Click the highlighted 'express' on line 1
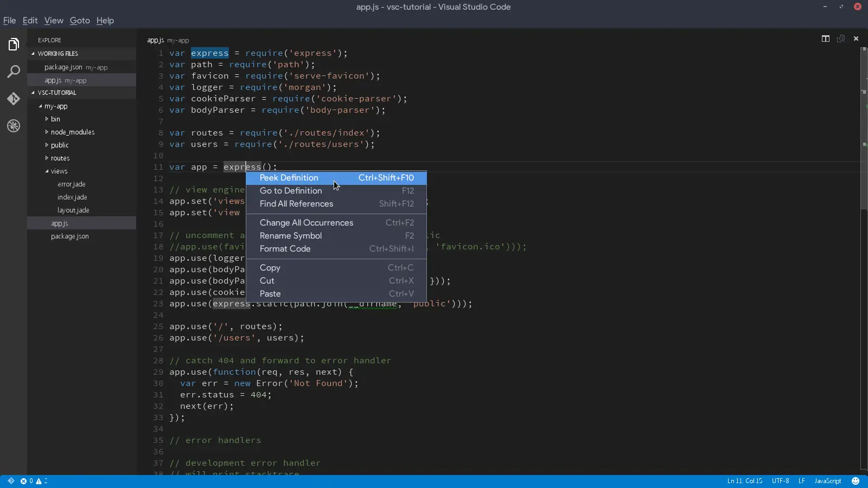 pyautogui.click(x=209, y=53)
